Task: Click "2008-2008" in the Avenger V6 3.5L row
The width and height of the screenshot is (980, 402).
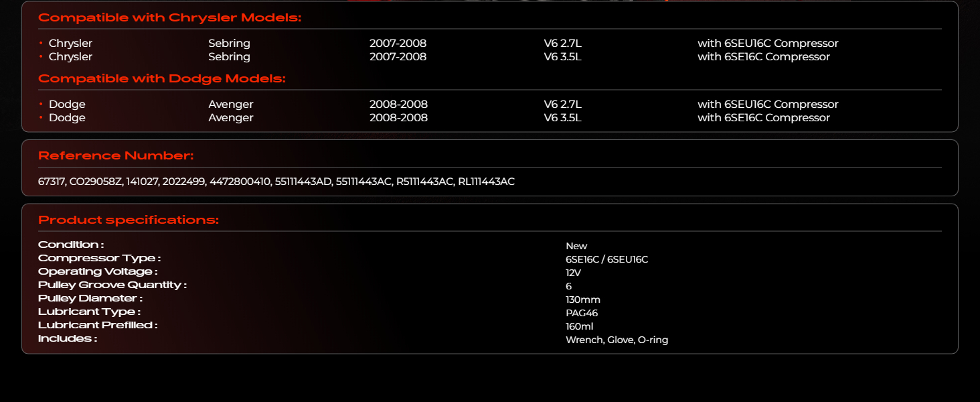Action: 398,118
